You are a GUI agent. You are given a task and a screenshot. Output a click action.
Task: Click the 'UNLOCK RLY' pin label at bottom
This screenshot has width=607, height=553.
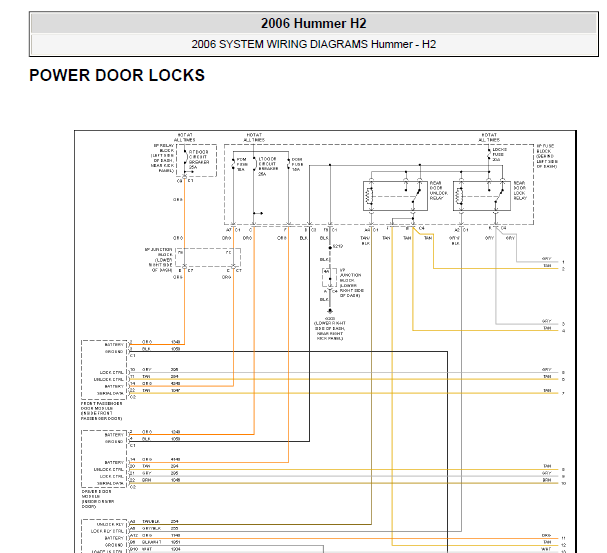[110, 524]
